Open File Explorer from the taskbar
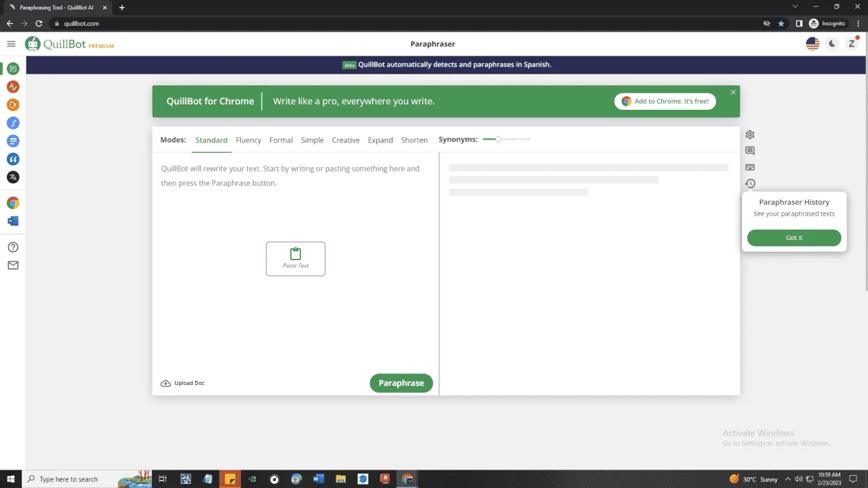The width and height of the screenshot is (868, 488). [341, 479]
